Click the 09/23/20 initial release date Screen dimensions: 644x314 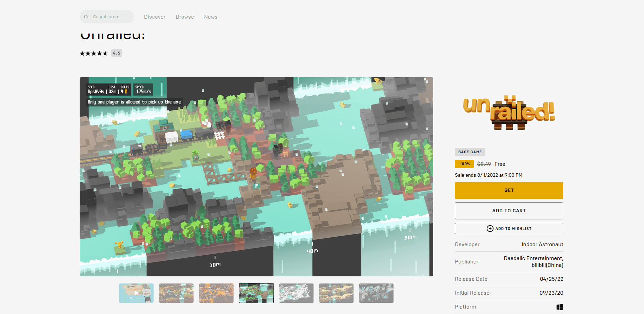[x=551, y=293]
